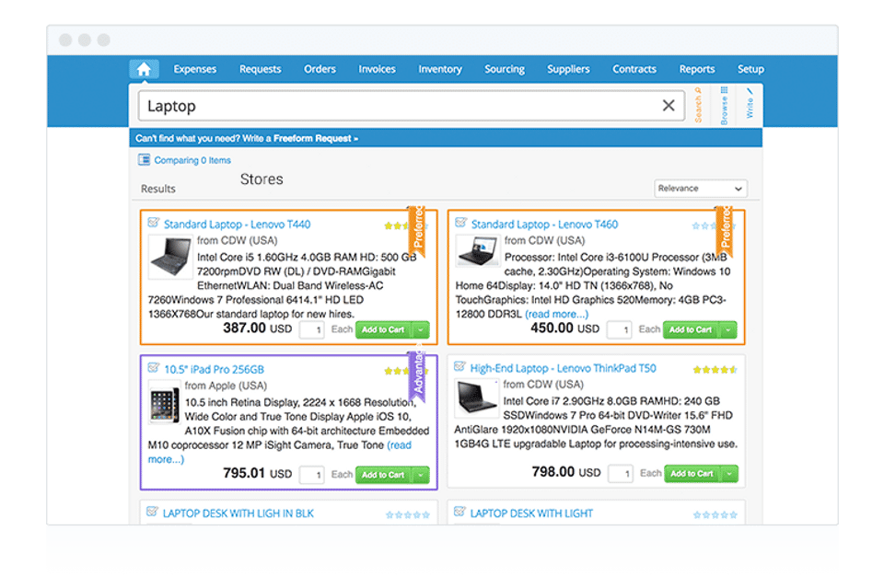The image size is (884, 588).
Task: Toggle compare icon for iPad Pro 256GB
Action: pos(154,368)
